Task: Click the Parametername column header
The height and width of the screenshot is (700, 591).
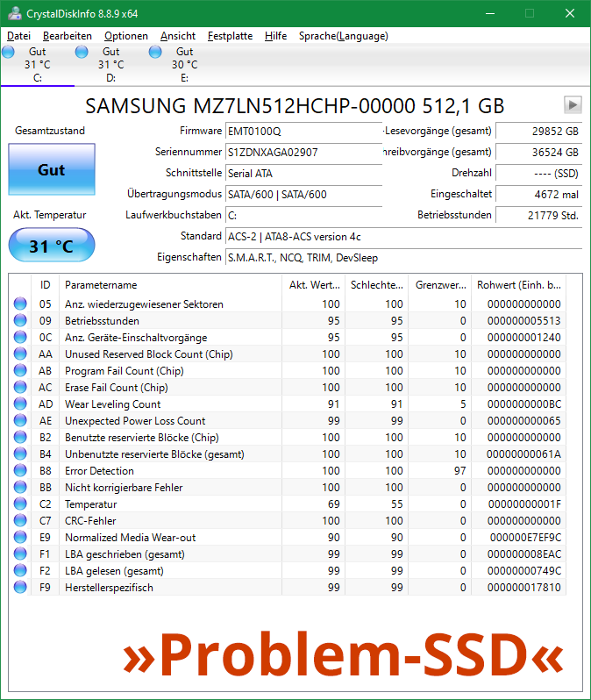Action: tap(170, 285)
